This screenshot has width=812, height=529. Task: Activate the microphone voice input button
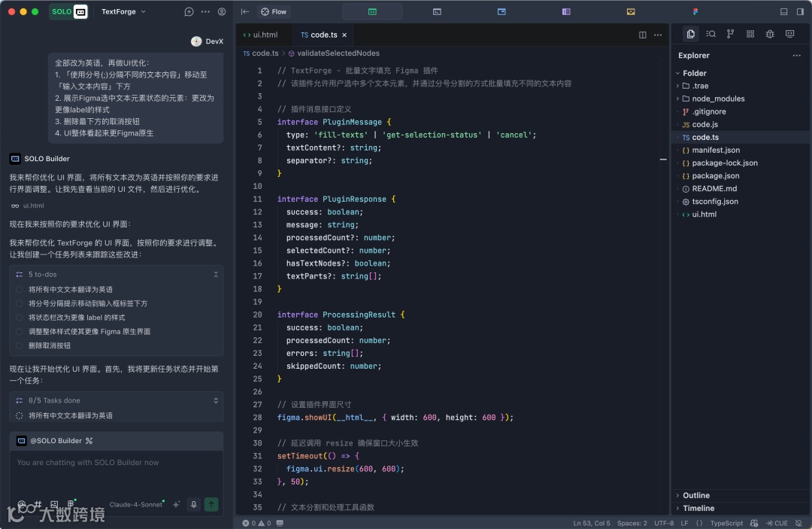point(194,505)
